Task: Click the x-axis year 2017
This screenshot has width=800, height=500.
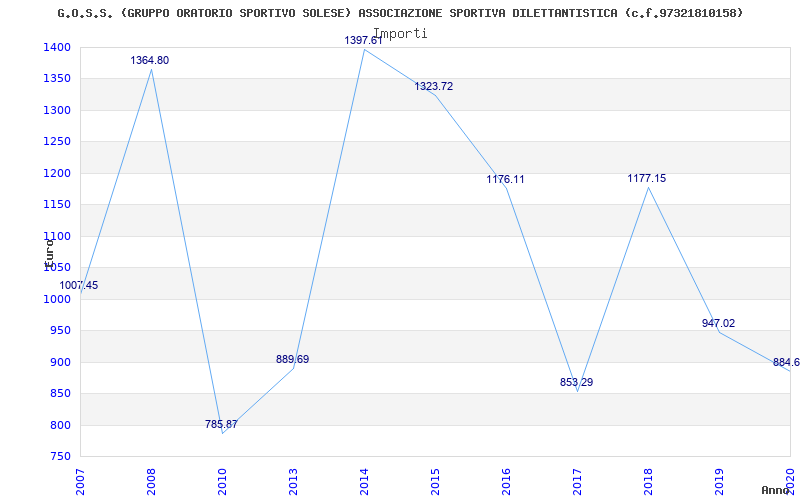Action: pos(577,481)
